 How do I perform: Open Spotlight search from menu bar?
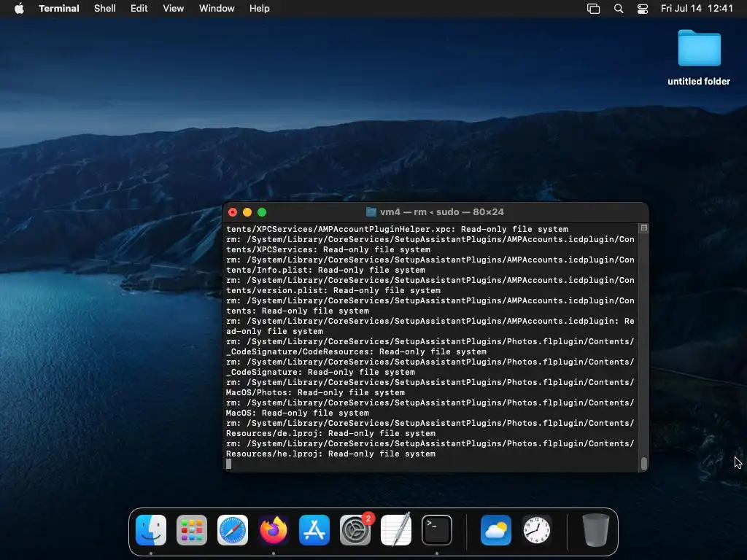[619, 9]
